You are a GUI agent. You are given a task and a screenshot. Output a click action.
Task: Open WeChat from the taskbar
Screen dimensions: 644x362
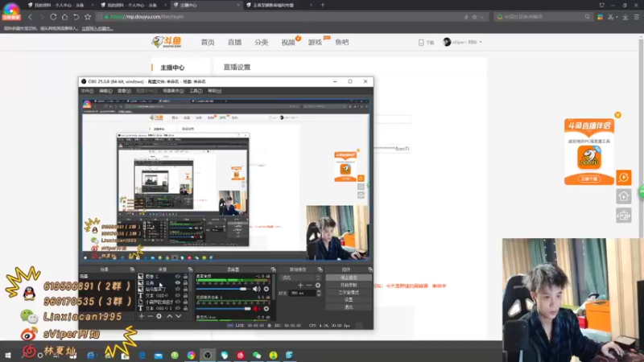(x=257, y=356)
